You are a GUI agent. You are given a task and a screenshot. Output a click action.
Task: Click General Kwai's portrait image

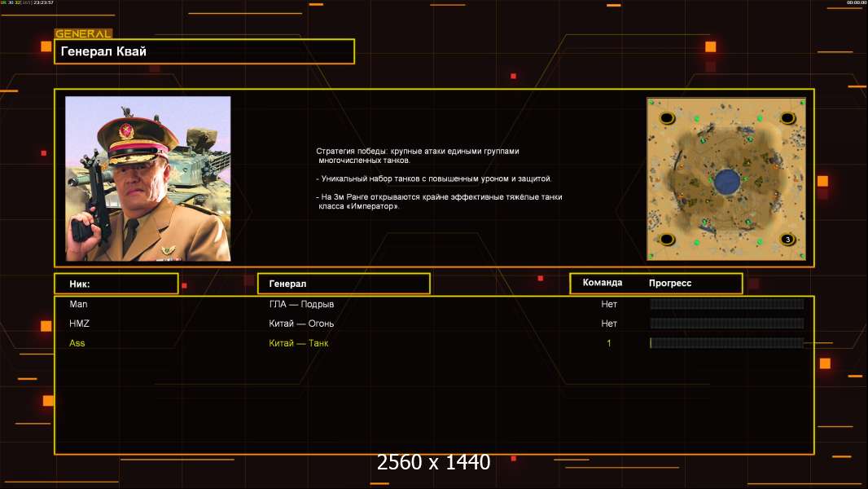point(147,178)
